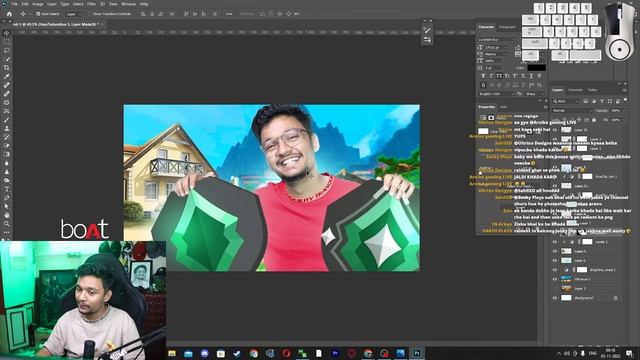Viewport: 640px width, 360px height.
Task: Open the Auto-Select Layer dropdown
Action: pos(74,14)
